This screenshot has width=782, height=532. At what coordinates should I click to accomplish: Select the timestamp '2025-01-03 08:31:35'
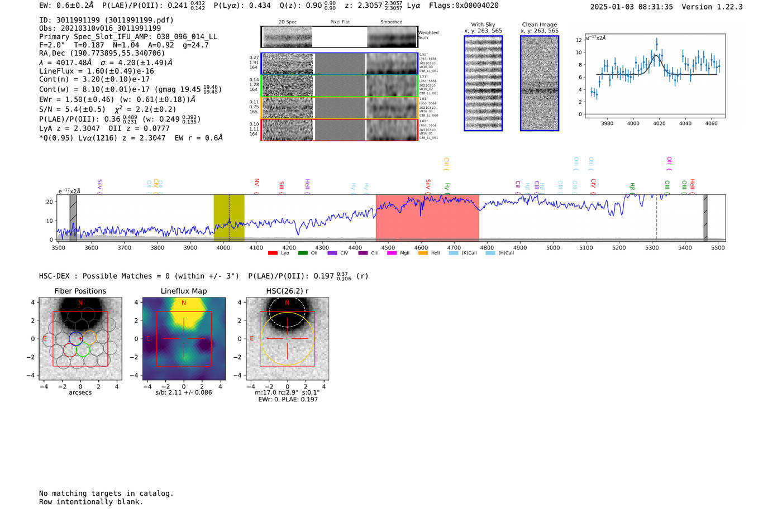point(632,7)
